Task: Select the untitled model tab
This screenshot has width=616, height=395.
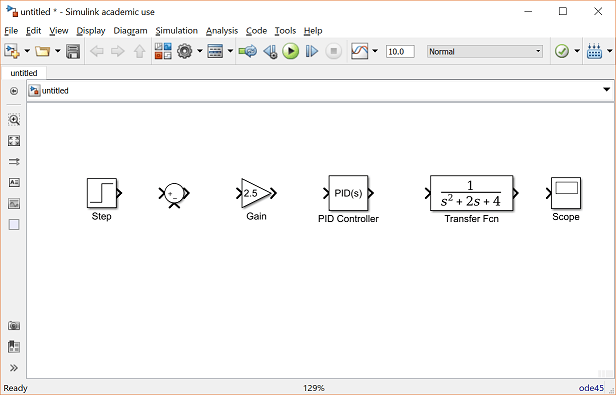Action: [x=24, y=73]
